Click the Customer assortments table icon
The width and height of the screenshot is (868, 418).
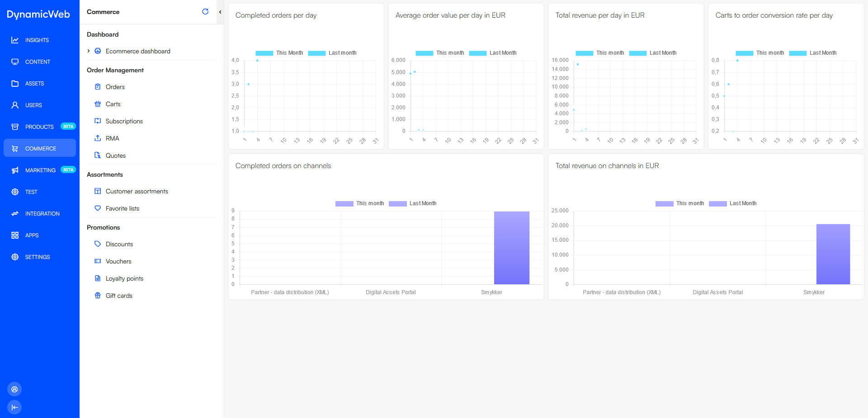[98, 191]
